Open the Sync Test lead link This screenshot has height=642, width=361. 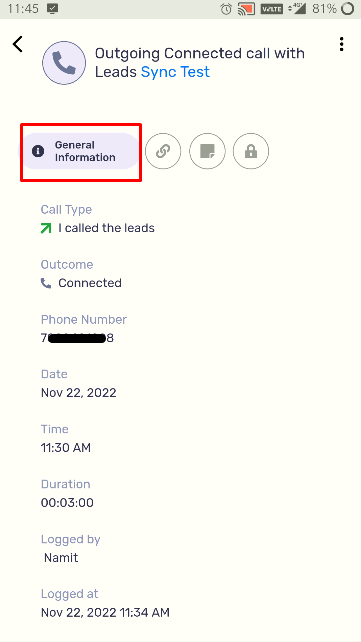pyautogui.click(x=175, y=72)
